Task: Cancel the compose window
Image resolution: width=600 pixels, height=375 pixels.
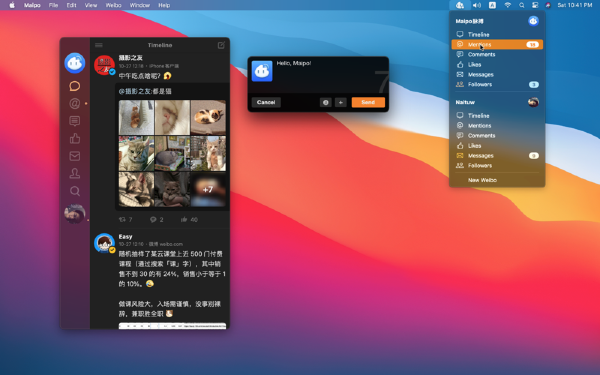Action: [x=266, y=102]
